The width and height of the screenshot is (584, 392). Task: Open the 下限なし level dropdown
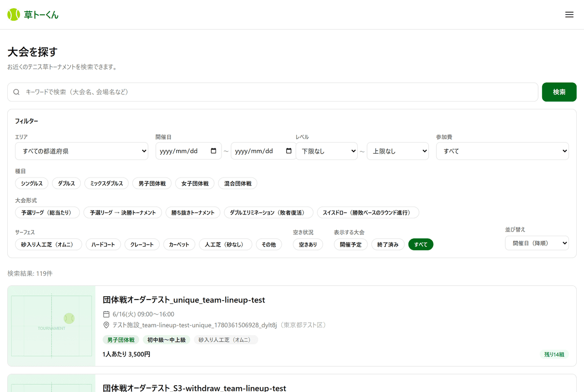pyautogui.click(x=327, y=151)
